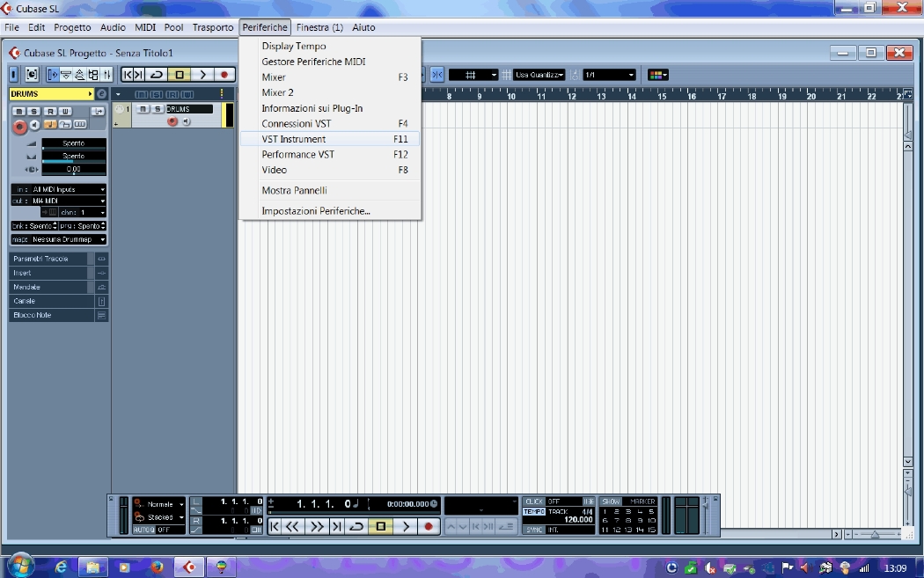Open the VST Instrument menu entry
924x578 pixels.
click(x=330, y=139)
